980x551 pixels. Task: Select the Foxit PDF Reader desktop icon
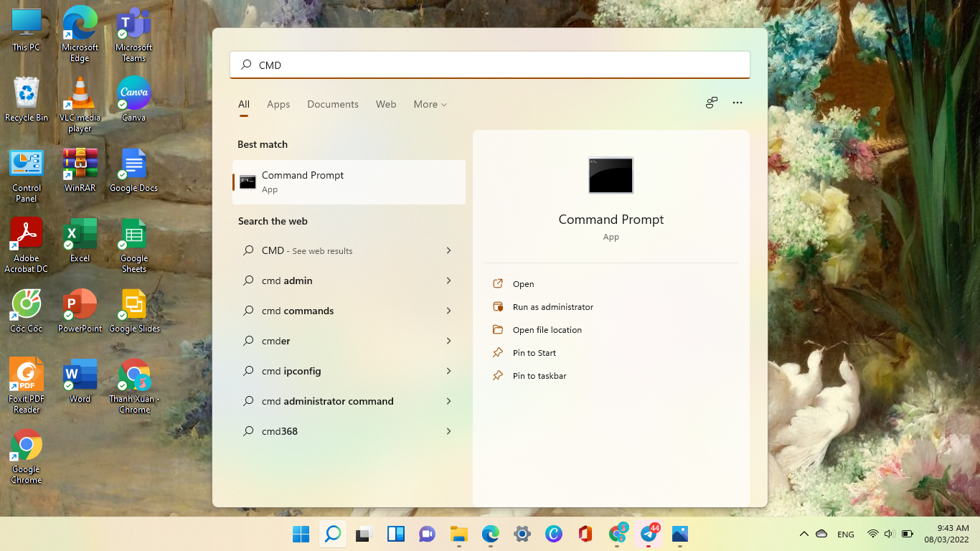(x=27, y=386)
